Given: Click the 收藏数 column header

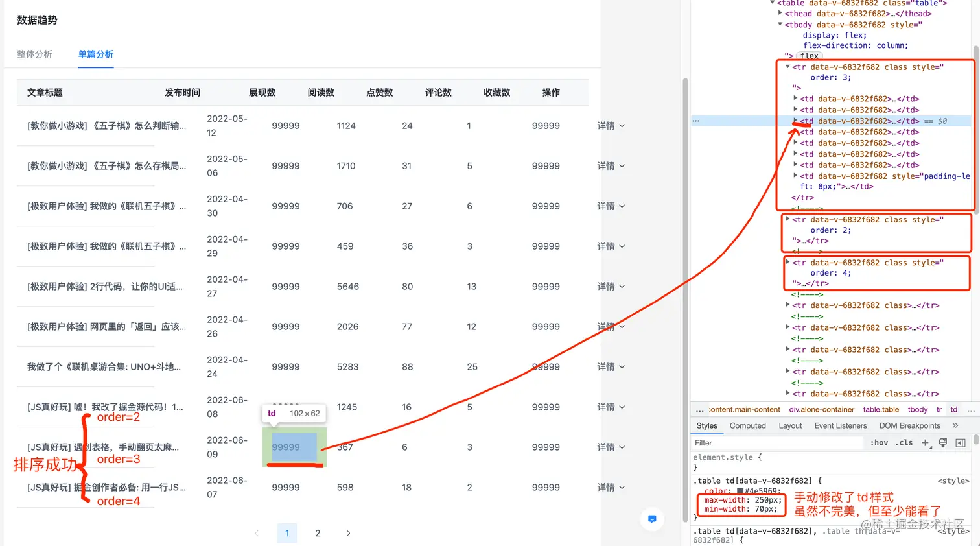Looking at the screenshot, I should [x=497, y=93].
